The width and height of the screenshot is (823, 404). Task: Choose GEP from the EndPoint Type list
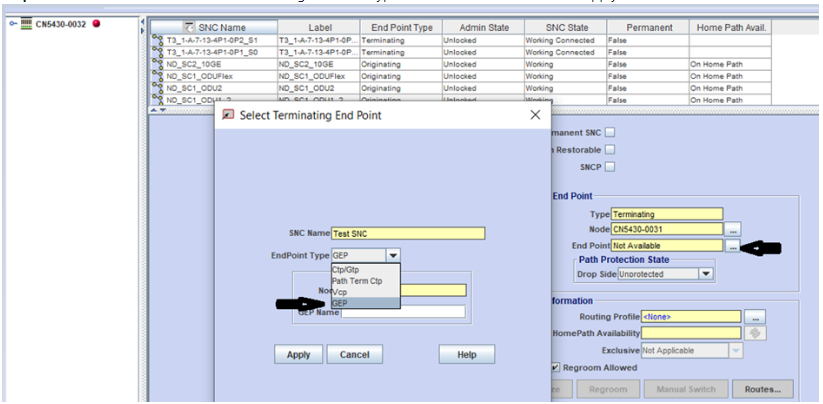click(366, 303)
